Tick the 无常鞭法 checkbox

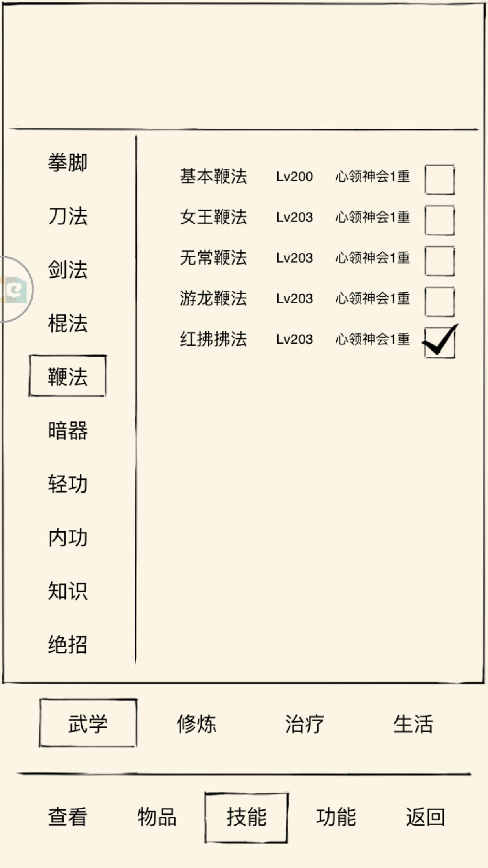440,261
